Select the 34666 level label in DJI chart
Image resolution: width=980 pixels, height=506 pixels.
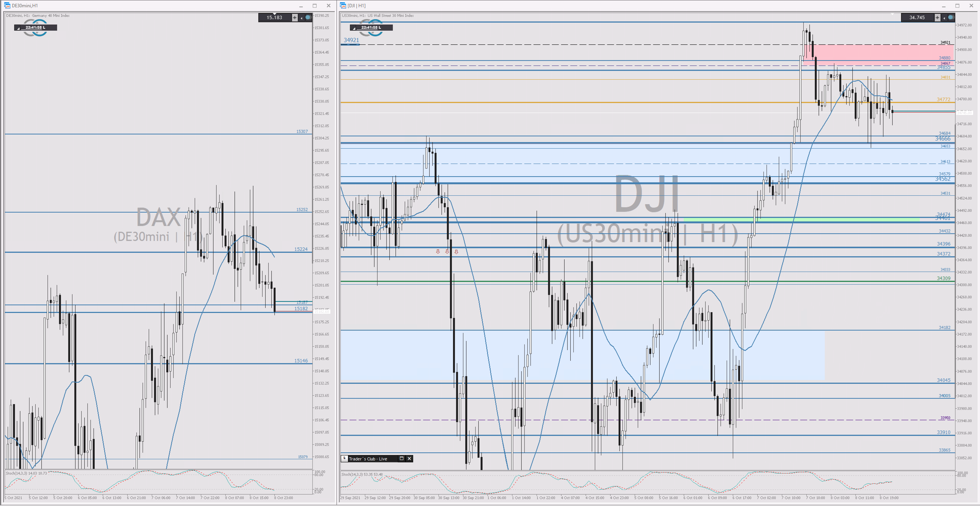943,139
